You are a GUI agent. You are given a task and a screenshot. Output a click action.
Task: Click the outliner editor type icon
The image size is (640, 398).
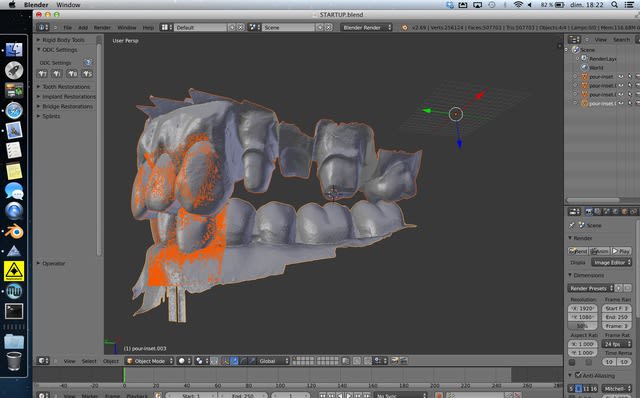574,40
